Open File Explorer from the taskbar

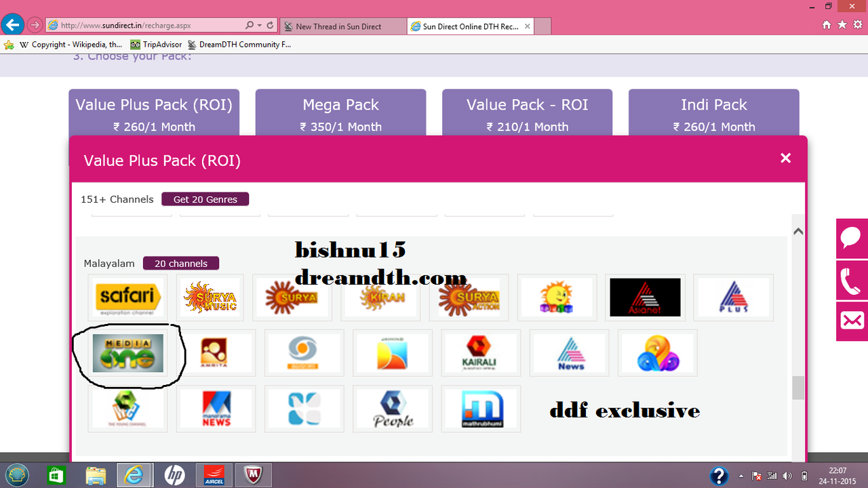(96, 475)
